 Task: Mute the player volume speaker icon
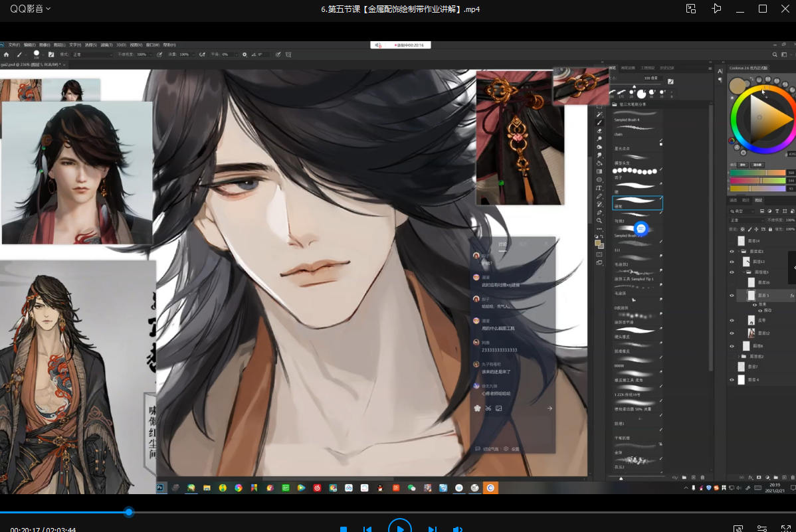click(457, 529)
